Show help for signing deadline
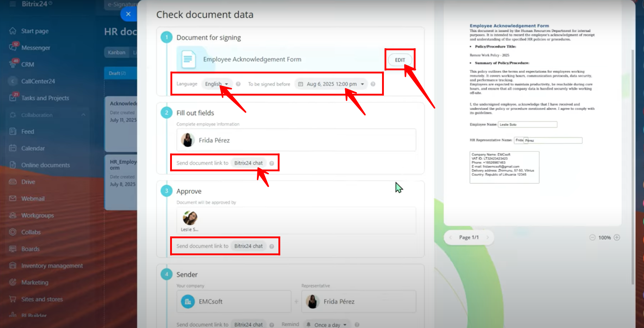 click(x=373, y=84)
